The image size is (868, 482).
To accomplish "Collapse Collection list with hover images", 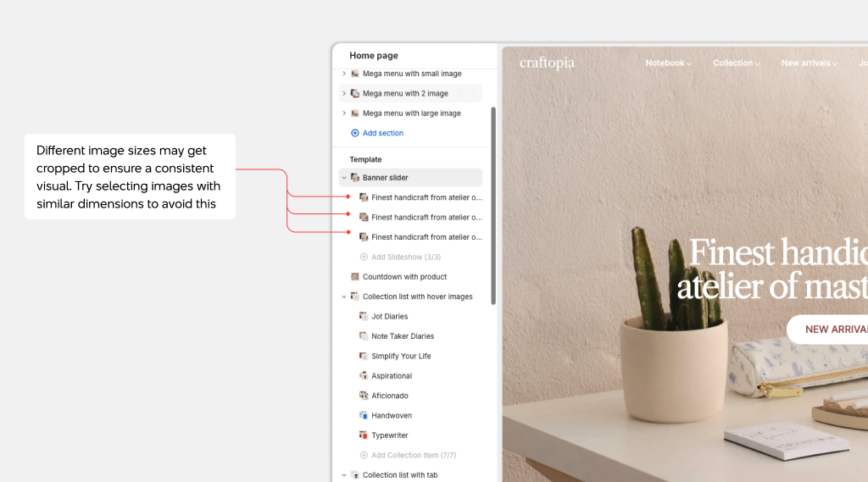I will point(344,296).
